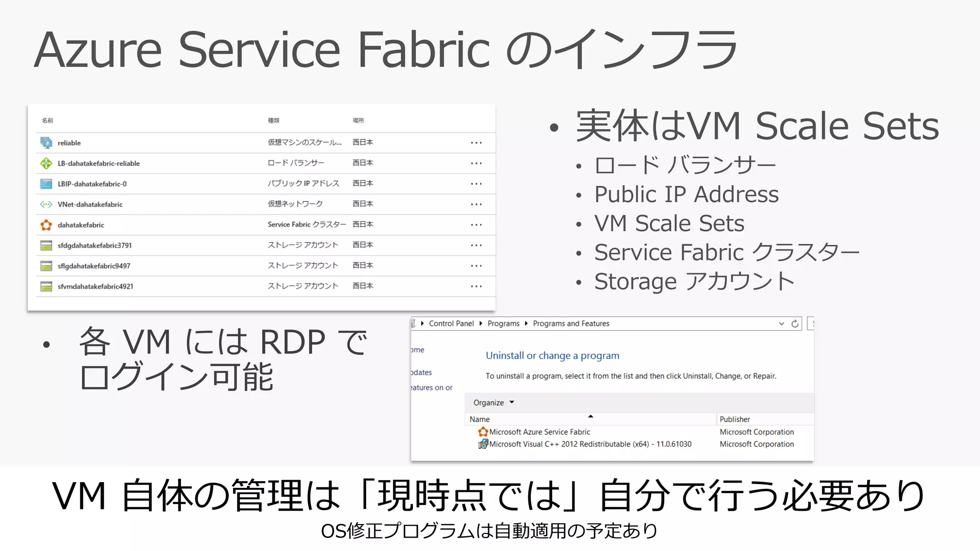The height and width of the screenshot is (551, 980).
Task: Click the パブリック IP アドレス type cell
Action: click(303, 184)
